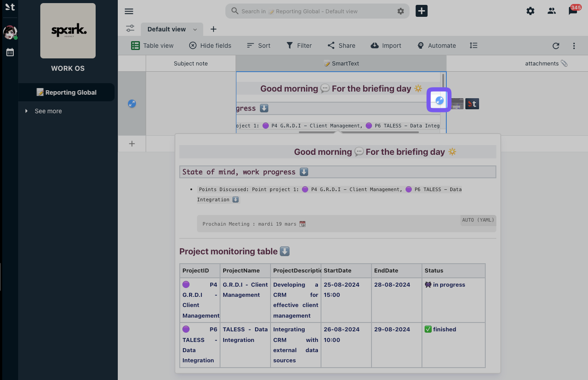Image resolution: width=588 pixels, height=380 pixels.
Task: Open chat messages with 345 badge
Action: pyautogui.click(x=574, y=11)
